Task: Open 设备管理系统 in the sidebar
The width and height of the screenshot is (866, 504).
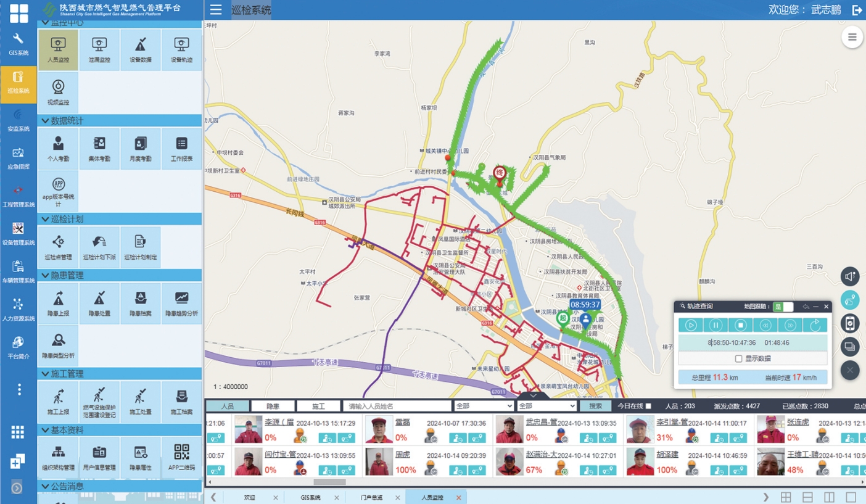Action: coord(19,234)
